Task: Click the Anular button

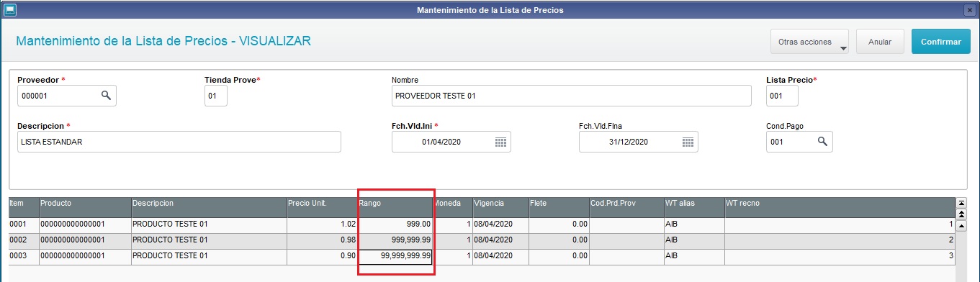Action: 880,42
